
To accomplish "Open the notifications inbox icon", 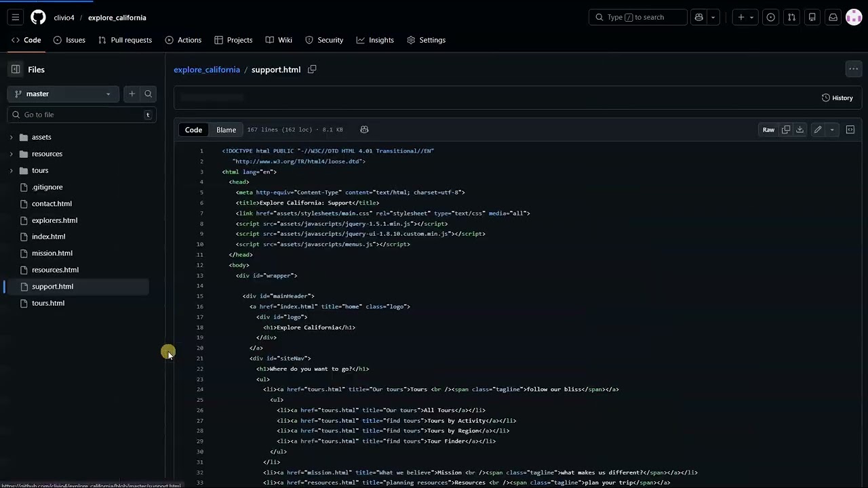I will [x=833, y=17].
